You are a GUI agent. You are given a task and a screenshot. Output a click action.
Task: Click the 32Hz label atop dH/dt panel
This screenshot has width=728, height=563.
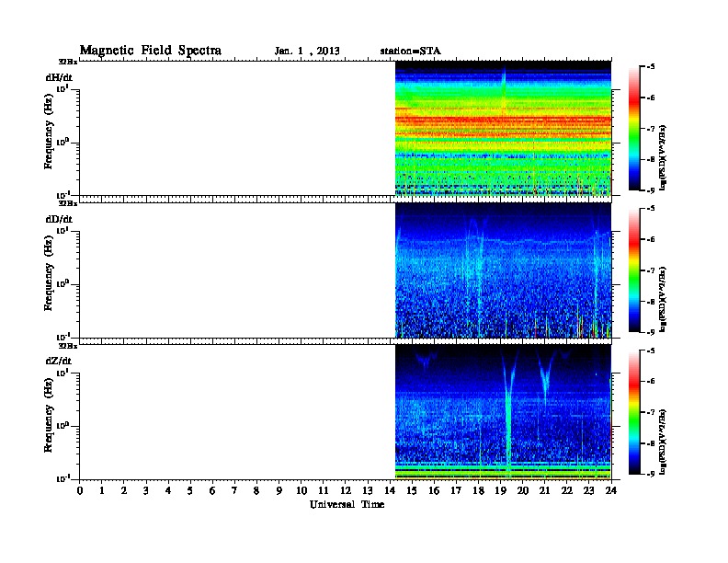tap(68, 62)
